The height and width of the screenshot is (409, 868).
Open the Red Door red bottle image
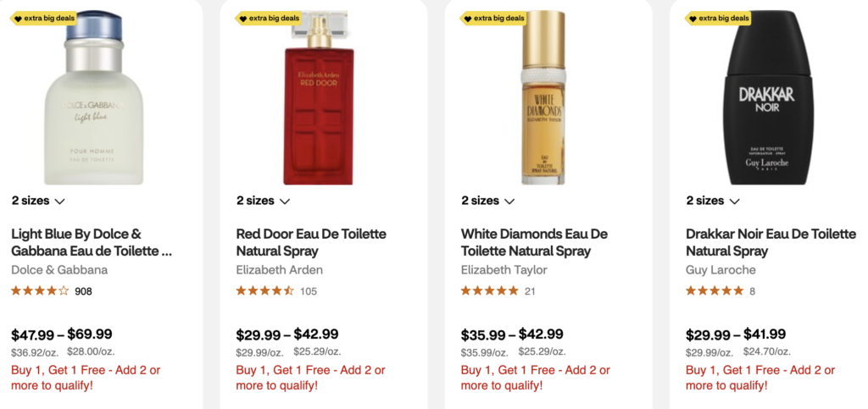coord(319,98)
